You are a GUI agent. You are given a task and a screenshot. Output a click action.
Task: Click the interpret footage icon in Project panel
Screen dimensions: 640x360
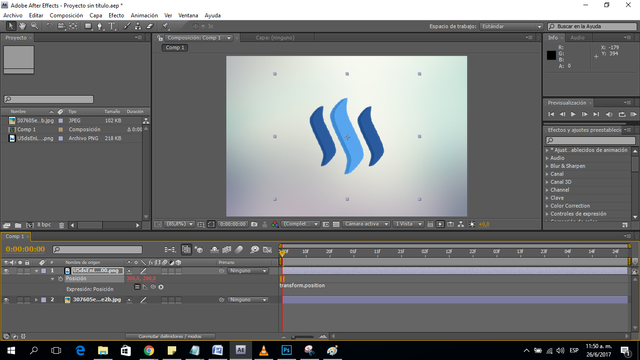tap(6, 225)
